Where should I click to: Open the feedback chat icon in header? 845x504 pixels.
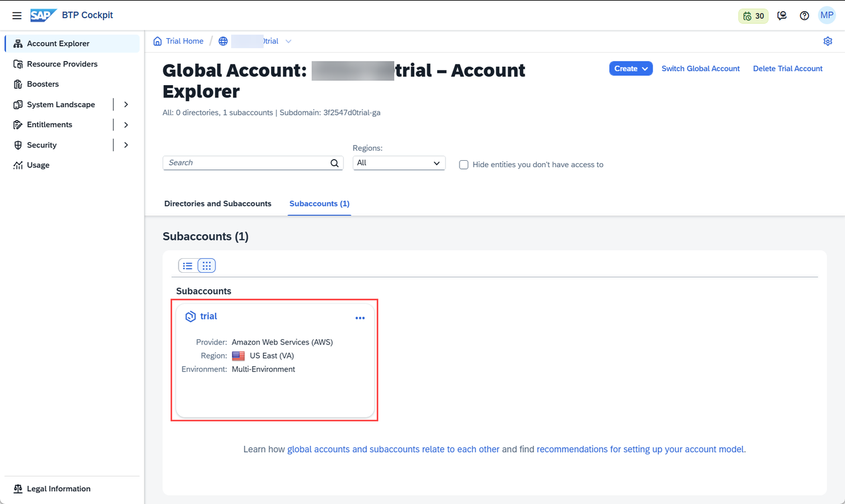point(782,16)
